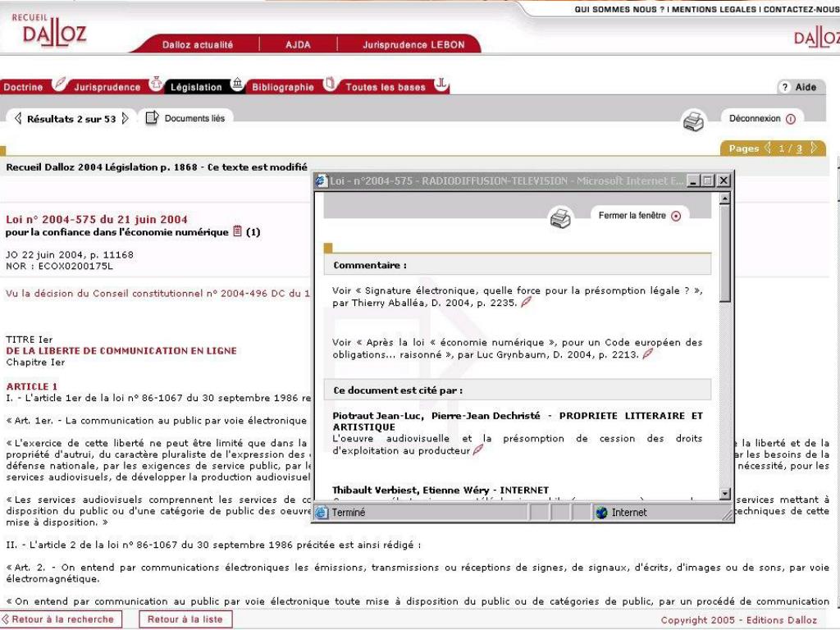Close the Loi n°2004-575 popup window
840x630 pixels.
(724, 180)
